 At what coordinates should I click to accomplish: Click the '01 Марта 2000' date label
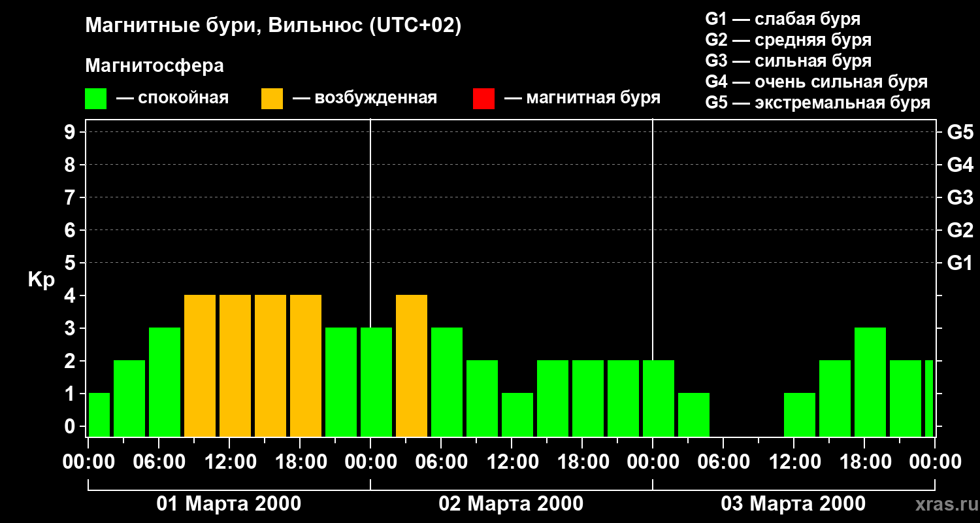[229, 503]
